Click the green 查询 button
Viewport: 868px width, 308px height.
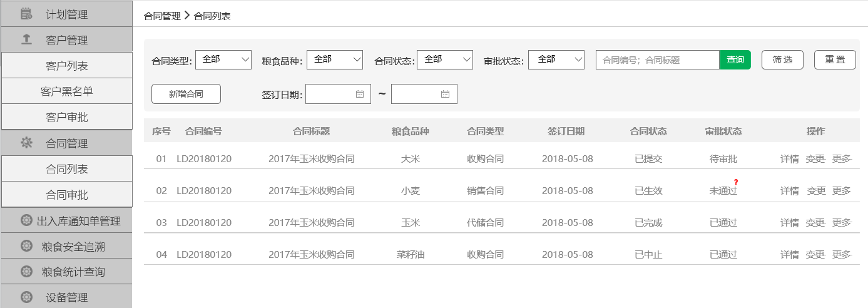735,59
